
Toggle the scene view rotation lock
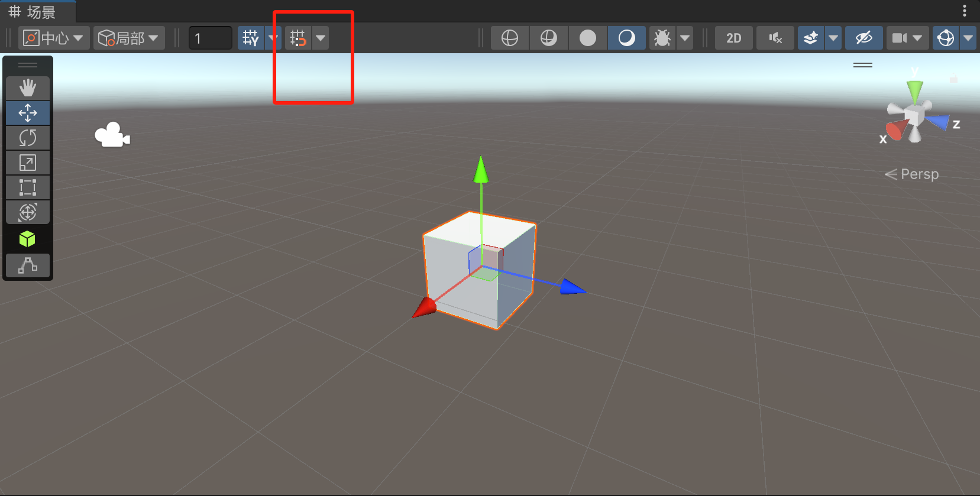[953, 78]
